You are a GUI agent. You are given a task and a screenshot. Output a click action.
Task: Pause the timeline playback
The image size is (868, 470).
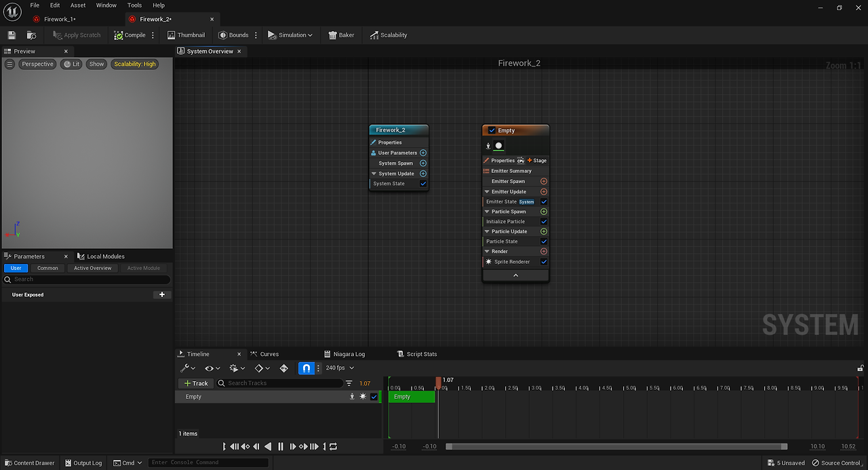280,446
